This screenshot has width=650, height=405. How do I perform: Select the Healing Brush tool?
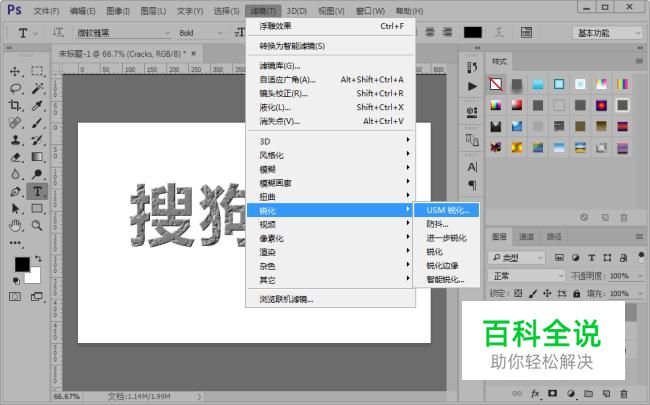[15, 123]
